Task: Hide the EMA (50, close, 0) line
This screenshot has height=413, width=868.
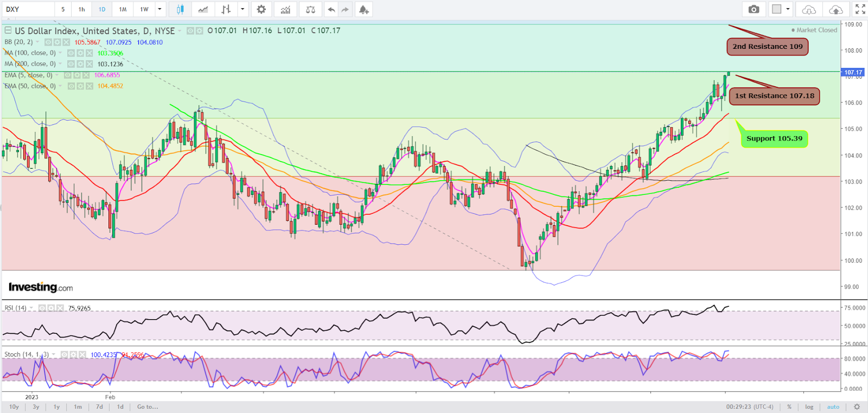Action: tap(71, 86)
